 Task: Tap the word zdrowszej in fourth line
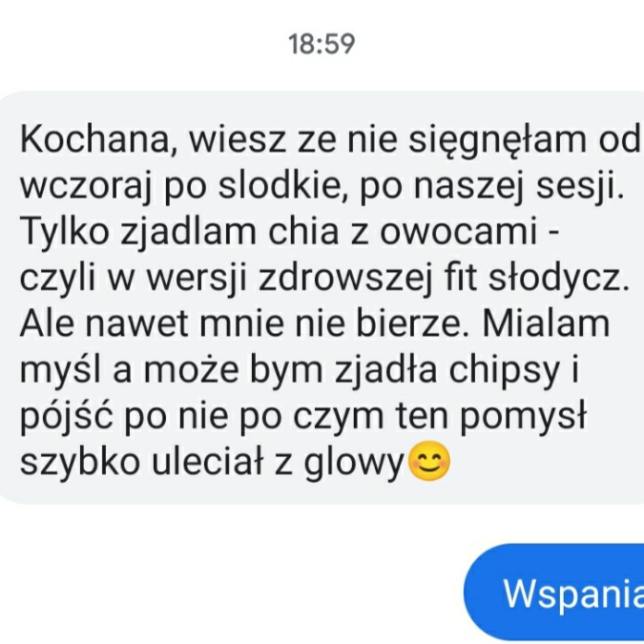pos(345,280)
